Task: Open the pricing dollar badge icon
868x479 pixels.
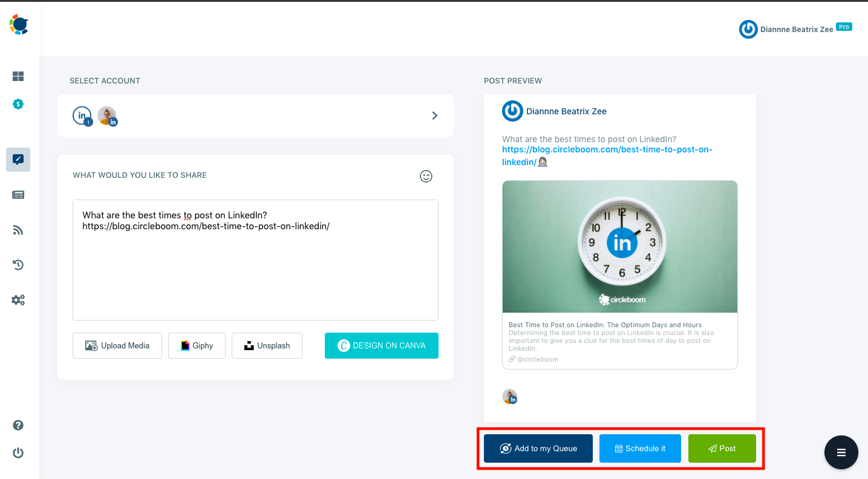Action: tap(18, 103)
